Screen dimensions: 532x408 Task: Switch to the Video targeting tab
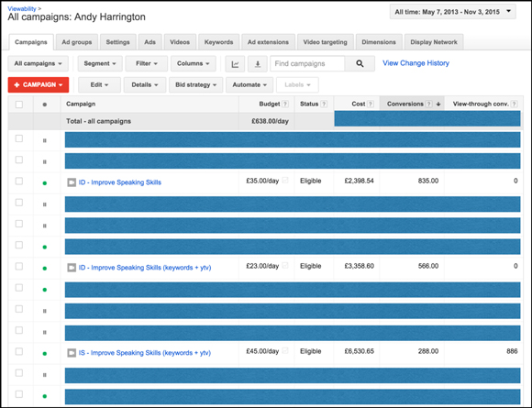(325, 42)
